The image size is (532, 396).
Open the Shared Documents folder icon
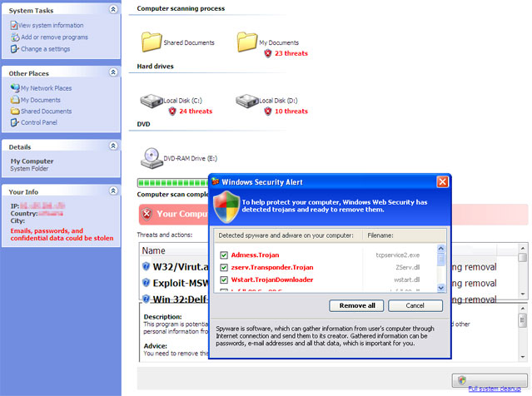(151, 42)
